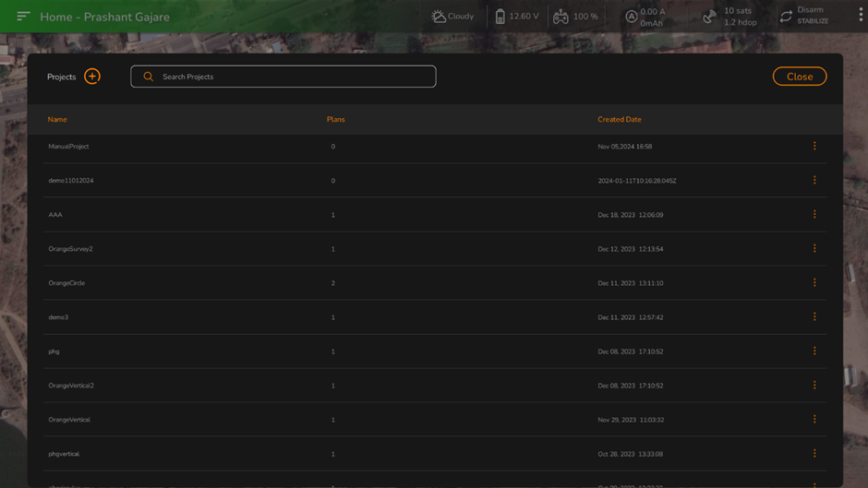Click the remote controller signal icon
868x488 pixels.
point(561,17)
